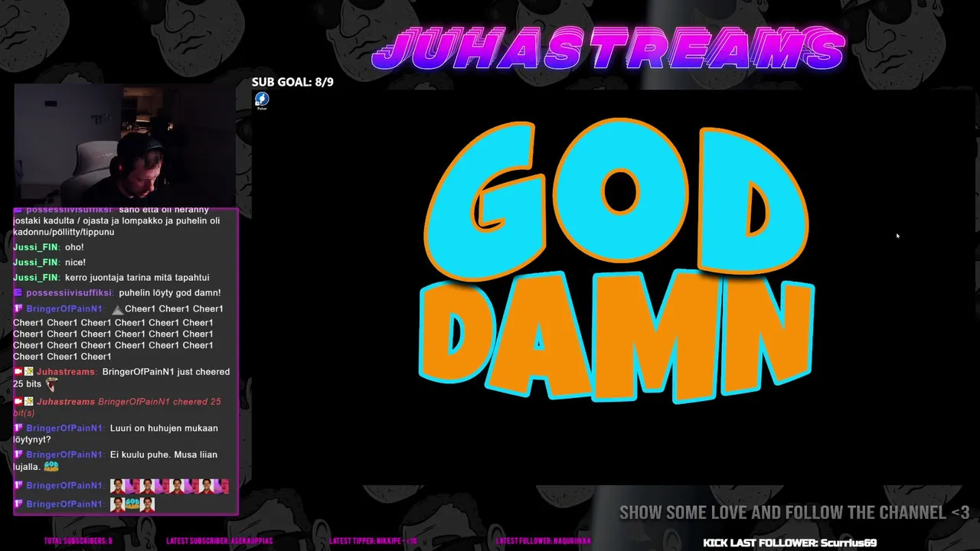Click Jussi_FIN's "oho!" chat message
Viewport: 980px width, 551px height.
(48, 247)
